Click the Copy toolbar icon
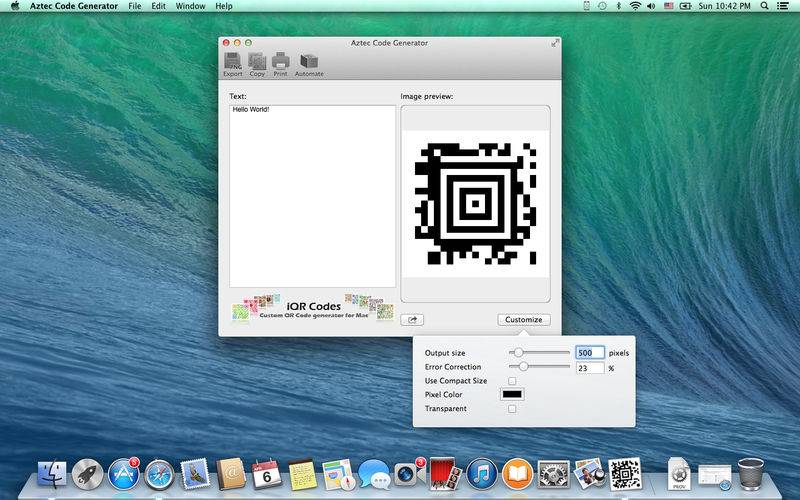Viewport: 800px width, 500px height. click(257, 63)
